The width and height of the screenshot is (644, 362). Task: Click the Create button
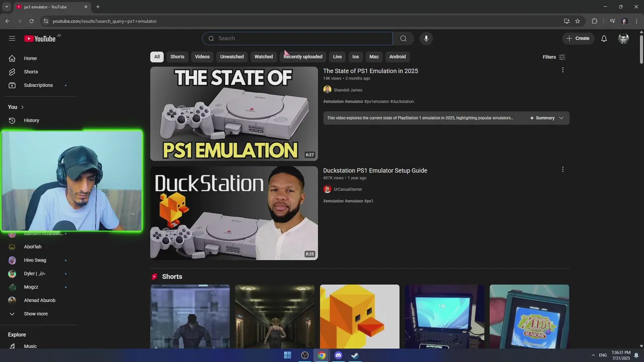(x=578, y=39)
